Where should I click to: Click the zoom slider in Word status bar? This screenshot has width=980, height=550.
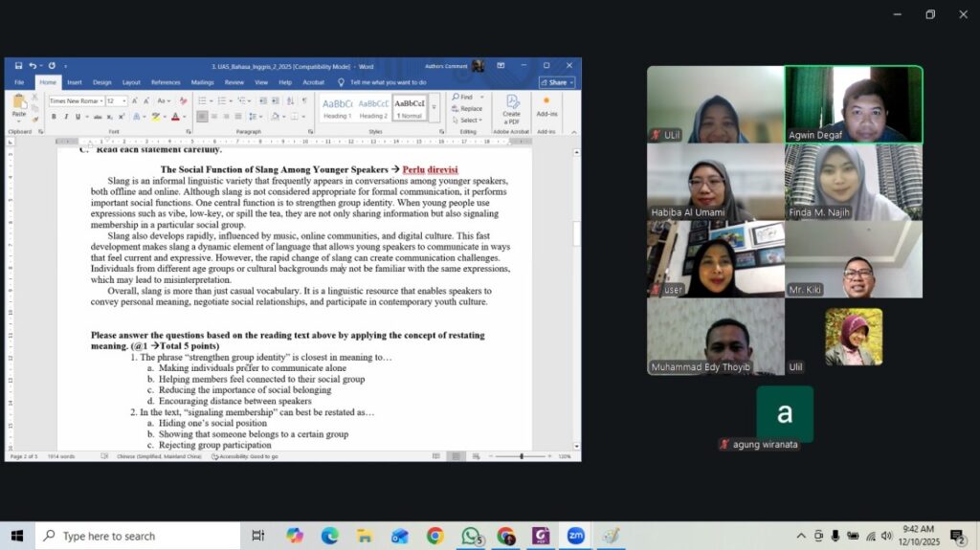522,456
